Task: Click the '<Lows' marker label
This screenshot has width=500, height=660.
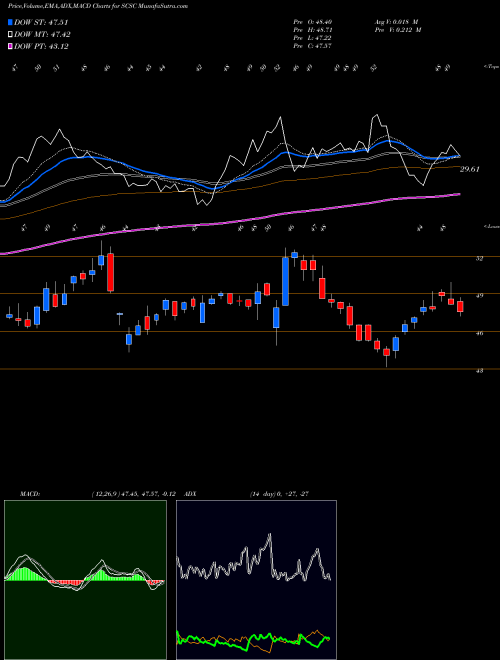Action: (x=491, y=226)
